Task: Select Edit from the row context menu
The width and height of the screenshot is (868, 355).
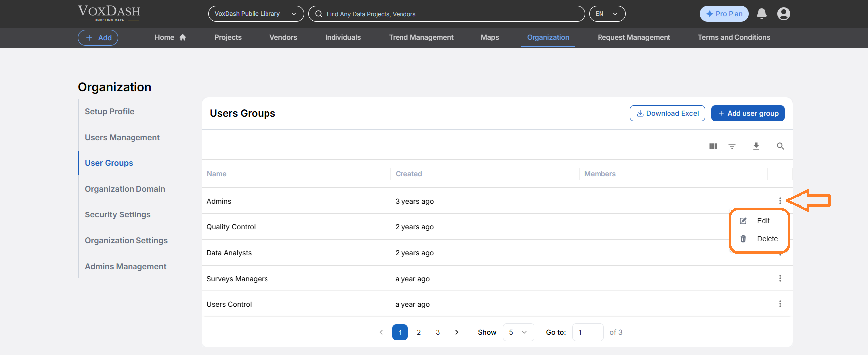Action: (x=763, y=221)
